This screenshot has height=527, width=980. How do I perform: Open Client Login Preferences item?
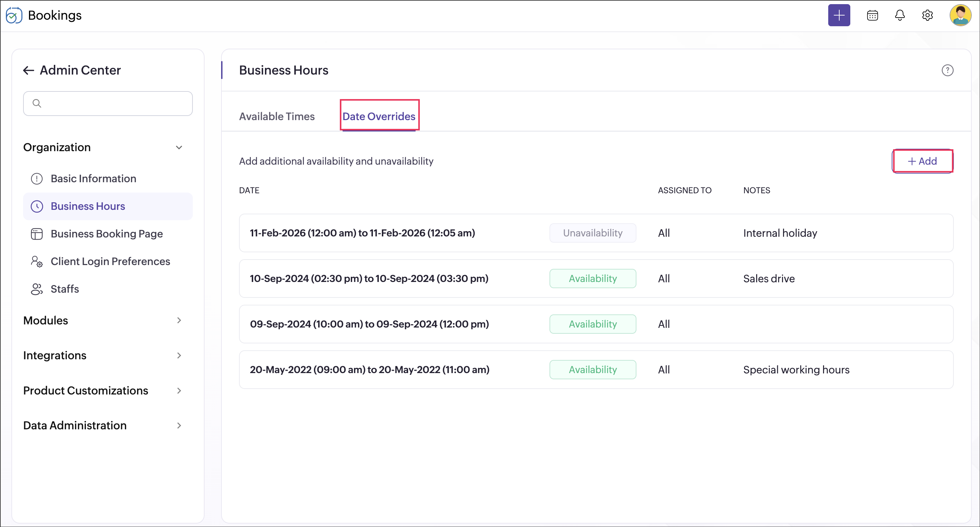click(110, 261)
